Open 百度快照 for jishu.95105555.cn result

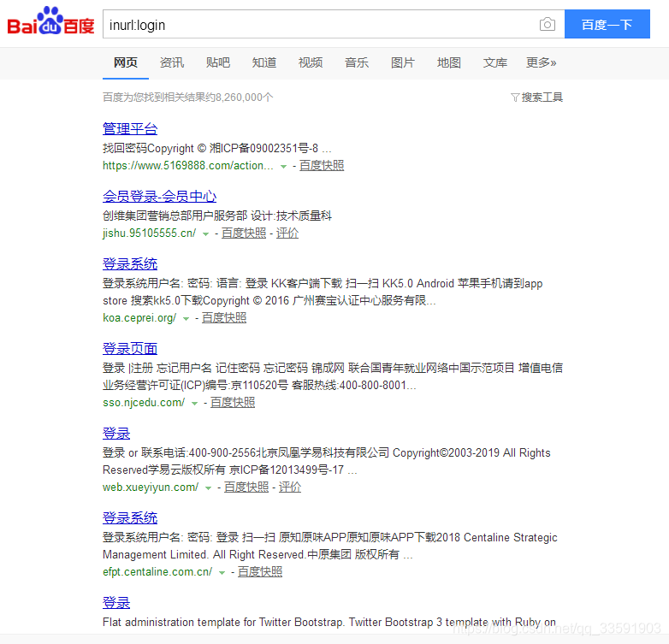coord(244,233)
